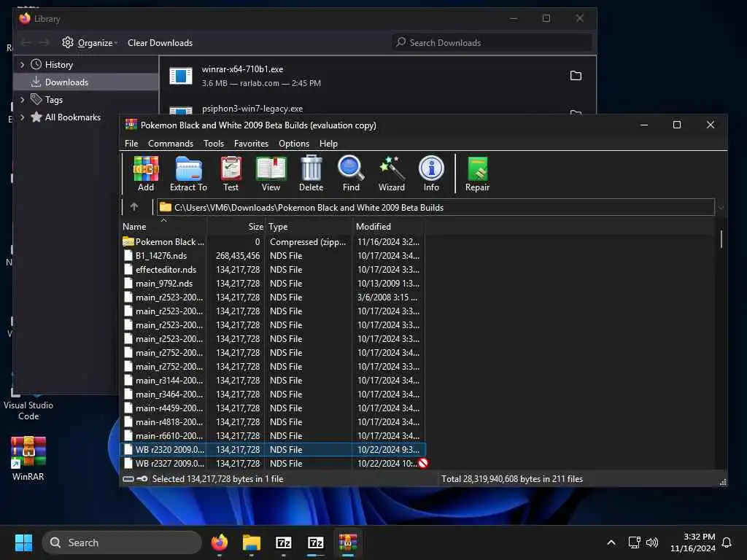Click the Delete trash can icon

pos(311,174)
